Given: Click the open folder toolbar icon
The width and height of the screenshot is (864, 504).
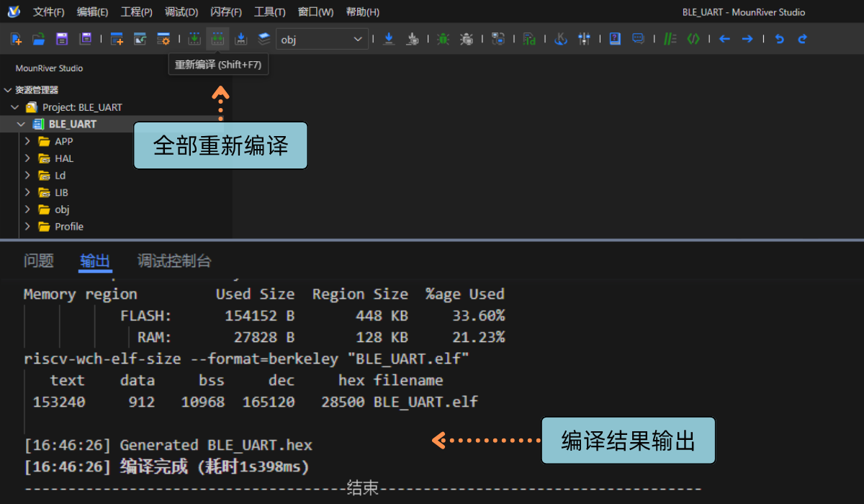Looking at the screenshot, I should [39, 39].
